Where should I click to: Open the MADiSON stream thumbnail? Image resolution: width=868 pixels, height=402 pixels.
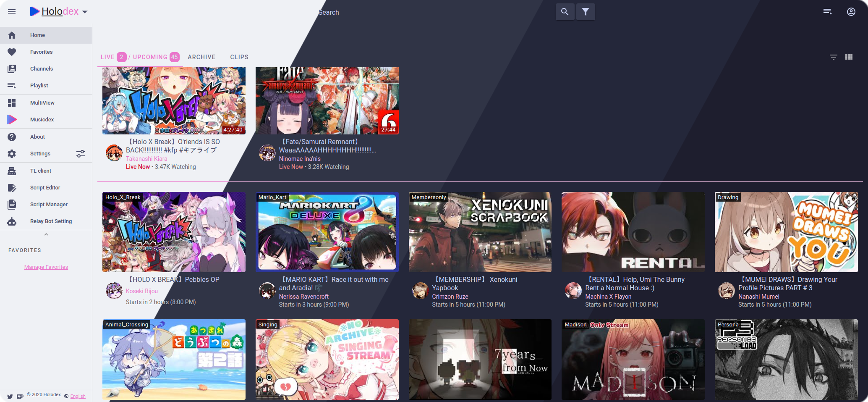coord(633,360)
